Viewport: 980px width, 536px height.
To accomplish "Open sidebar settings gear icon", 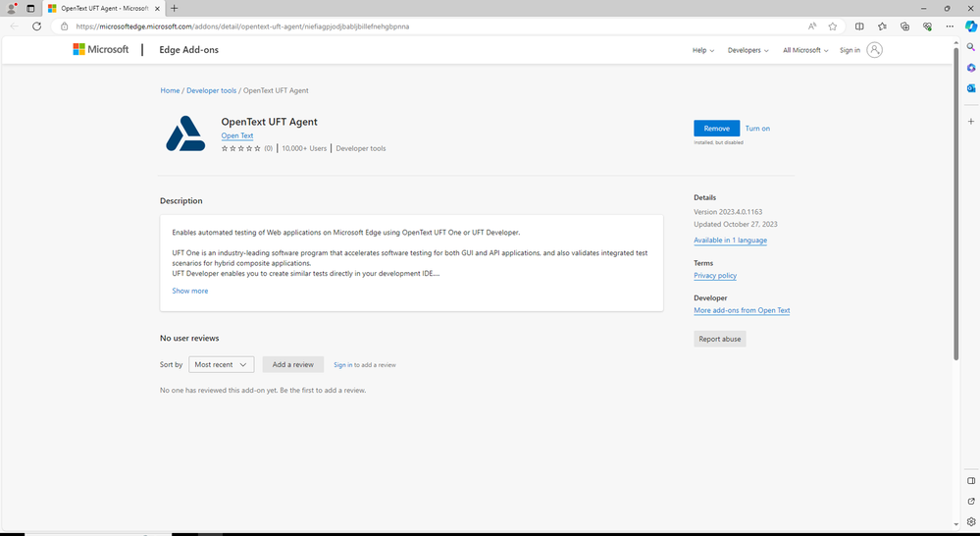I will click(x=970, y=521).
